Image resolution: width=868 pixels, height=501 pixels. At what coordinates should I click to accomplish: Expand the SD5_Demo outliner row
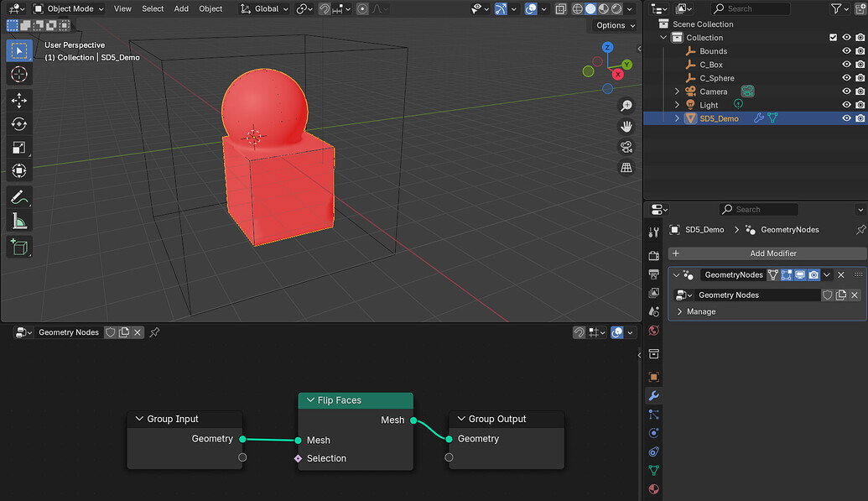pos(677,118)
